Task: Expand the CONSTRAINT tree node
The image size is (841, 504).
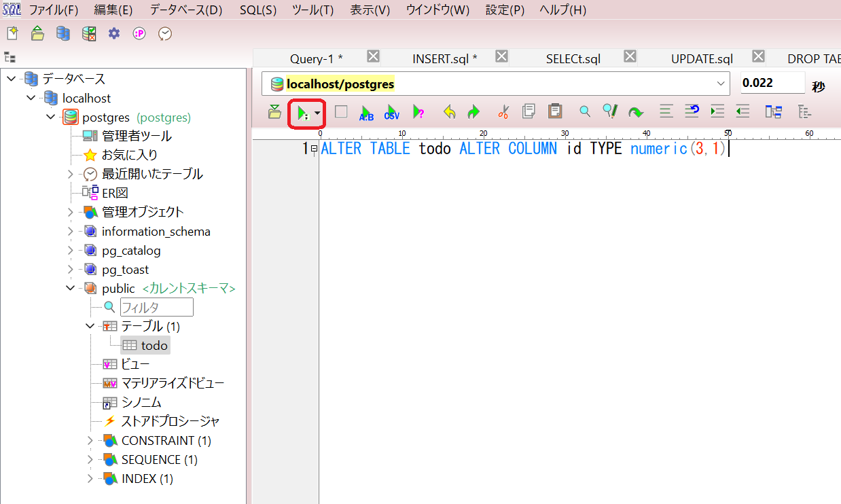Action: (90, 440)
